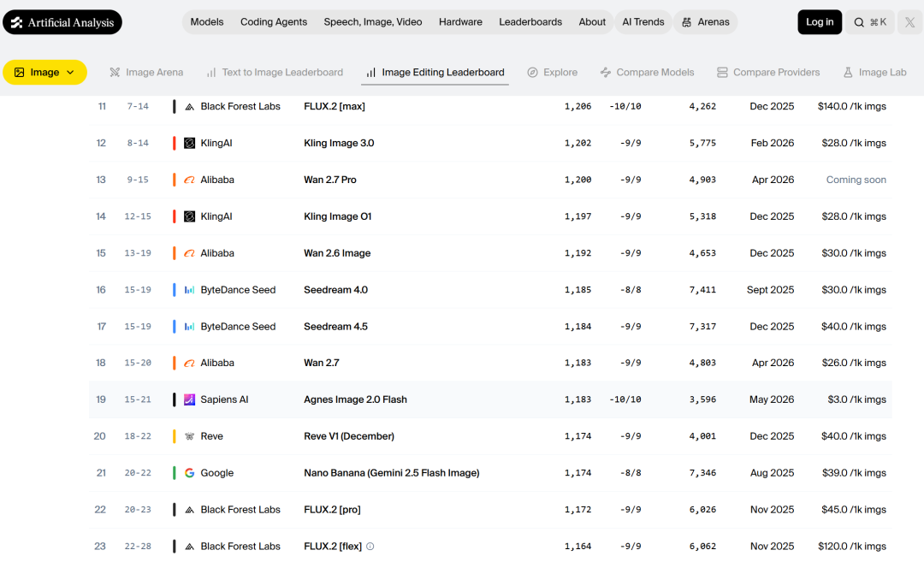Open the Hardware menu
924x562 pixels.
click(x=460, y=22)
